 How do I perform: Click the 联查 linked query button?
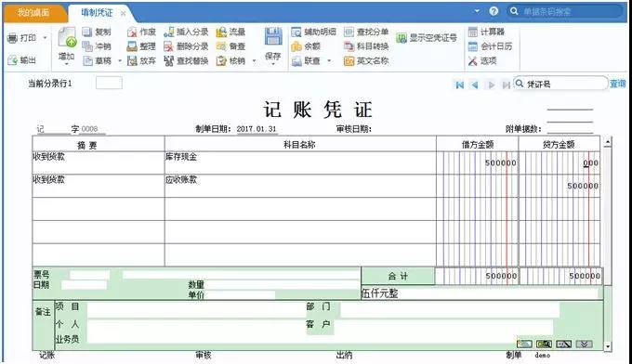pyautogui.click(x=306, y=60)
